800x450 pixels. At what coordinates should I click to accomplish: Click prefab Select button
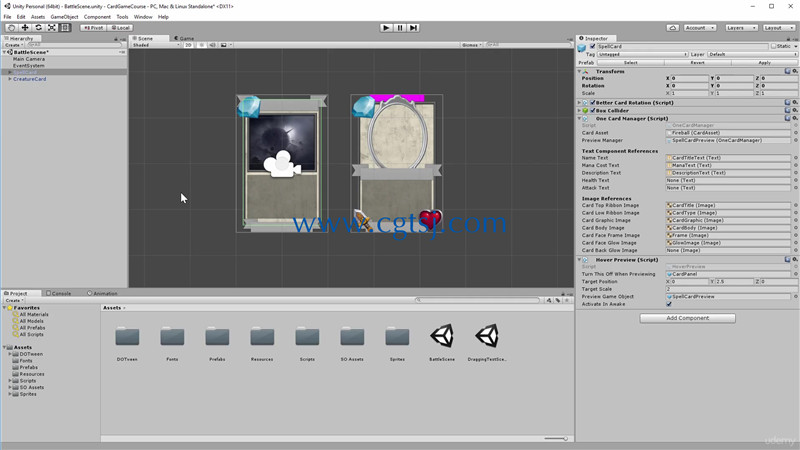click(631, 62)
